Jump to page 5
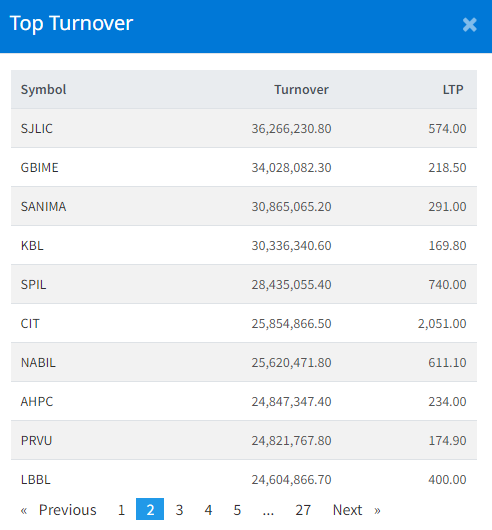Image resolution: width=492 pixels, height=530 pixels. pos(237,509)
